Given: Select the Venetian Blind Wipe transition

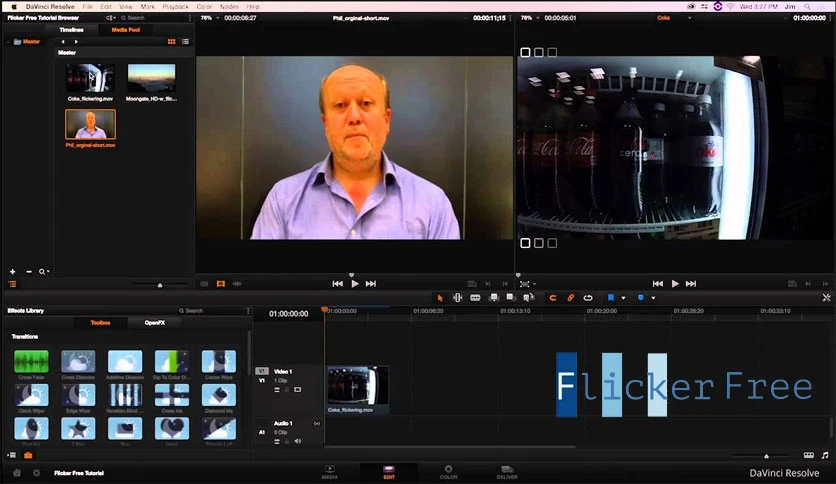Looking at the screenshot, I should click(125, 396).
